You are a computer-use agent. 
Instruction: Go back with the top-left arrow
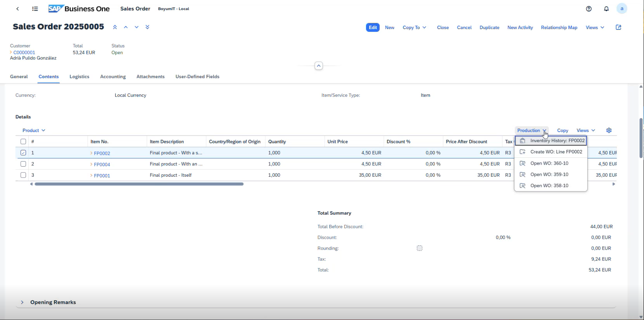tap(17, 9)
